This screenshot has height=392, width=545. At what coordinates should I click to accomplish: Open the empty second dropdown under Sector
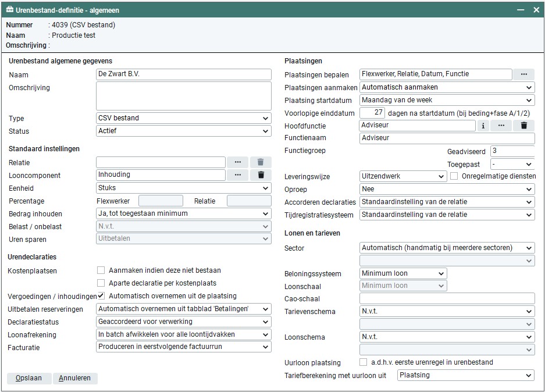447,261
